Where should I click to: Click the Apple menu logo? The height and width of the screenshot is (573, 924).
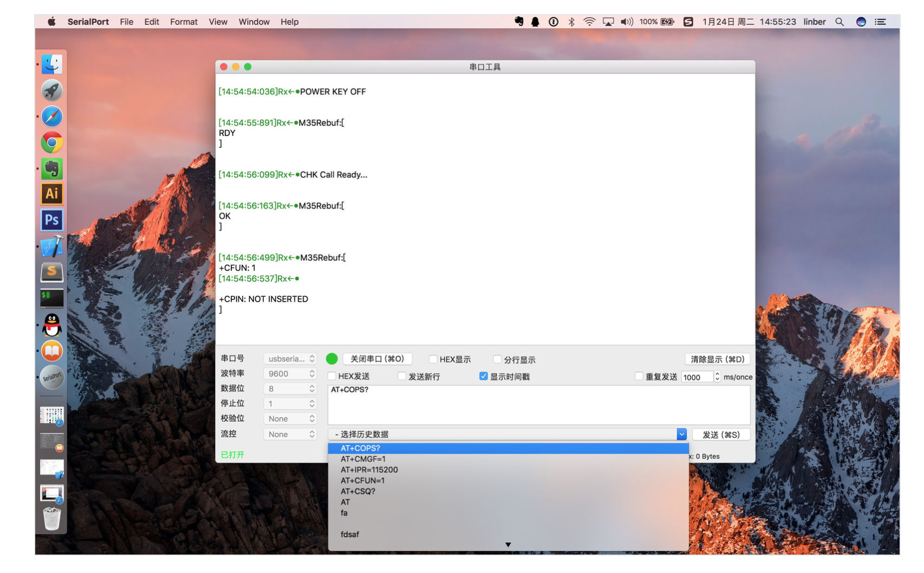coord(51,22)
